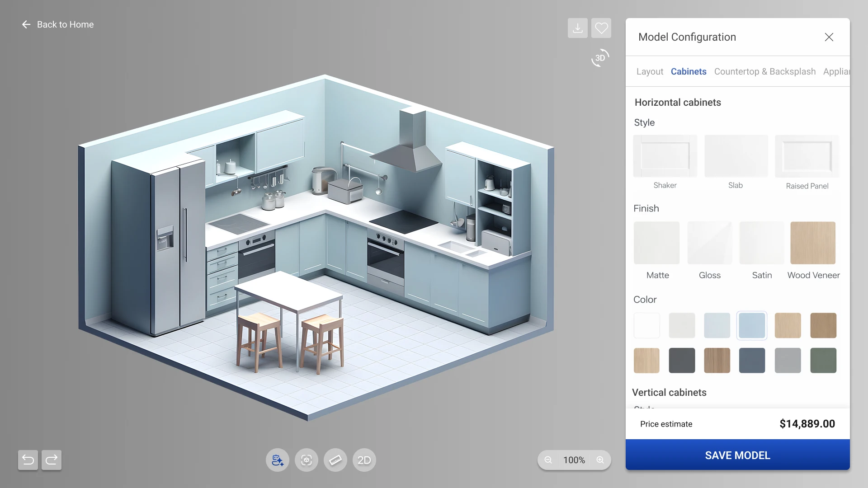
Task: Click the 3D rotate view icon
Action: click(x=600, y=58)
